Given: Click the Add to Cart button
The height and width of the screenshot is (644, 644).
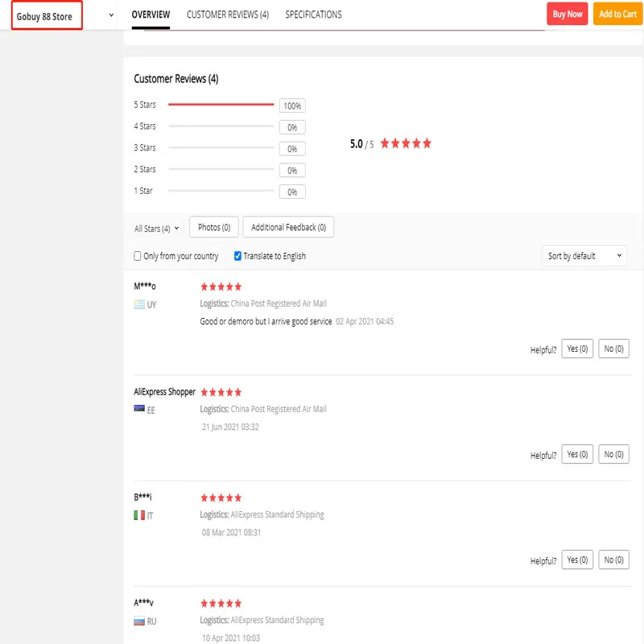Looking at the screenshot, I should [x=617, y=14].
